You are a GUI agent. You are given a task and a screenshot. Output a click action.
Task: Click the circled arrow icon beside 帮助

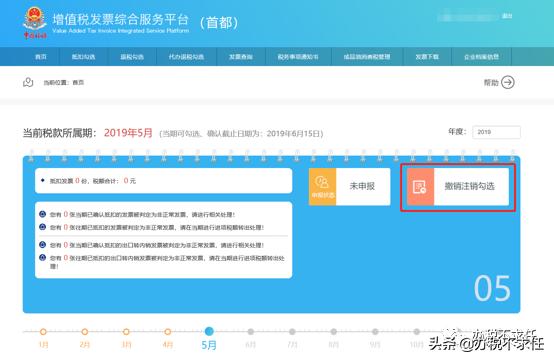508,83
